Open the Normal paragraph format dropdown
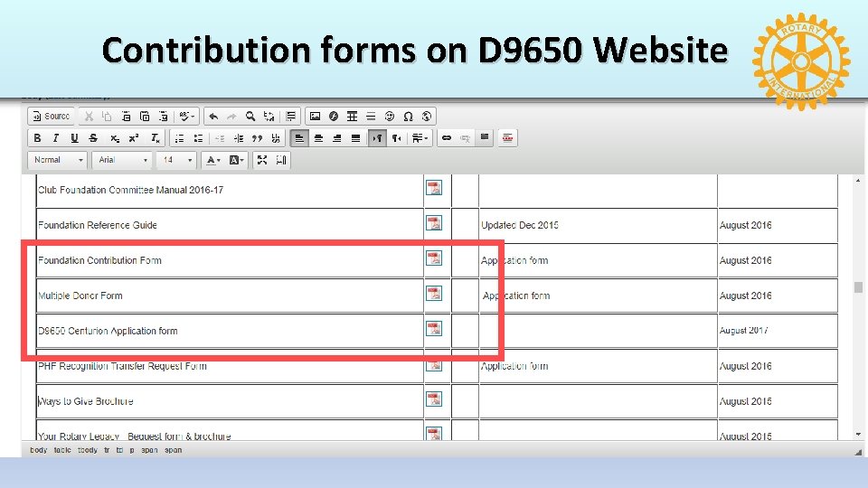Screen dimensions: 868x488 point(58,160)
